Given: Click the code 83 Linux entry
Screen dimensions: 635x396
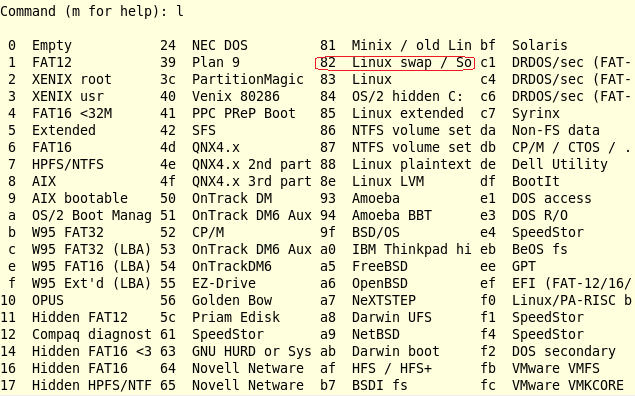Looking at the screenshot, I should [356, 79].
